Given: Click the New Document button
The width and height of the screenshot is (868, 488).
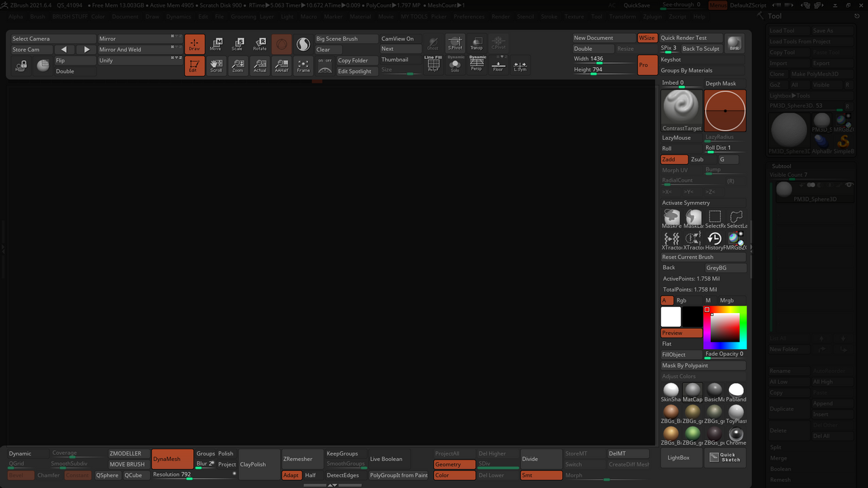Looking at the screenshot, I should (x=604, y=38).
